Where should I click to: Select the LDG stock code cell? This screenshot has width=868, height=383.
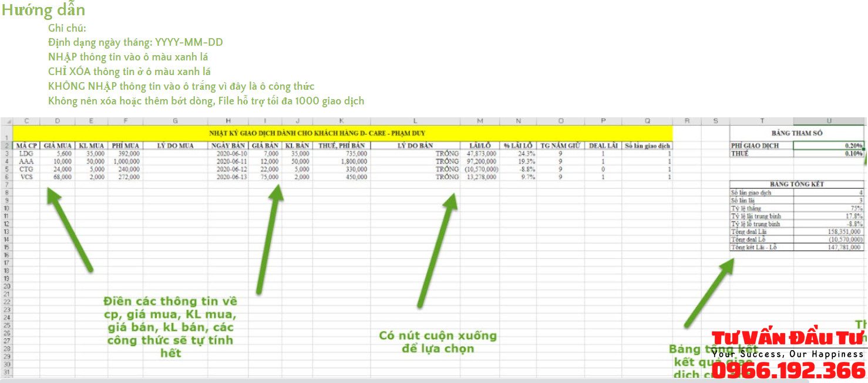pyautogui.click(x=26, y=154)
